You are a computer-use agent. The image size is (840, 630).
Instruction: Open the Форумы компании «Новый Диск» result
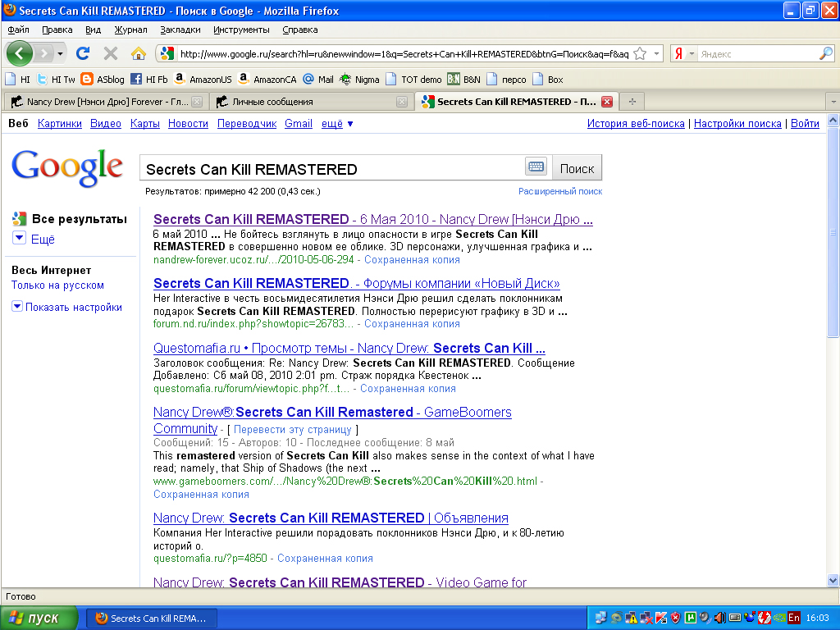[357, 283]
